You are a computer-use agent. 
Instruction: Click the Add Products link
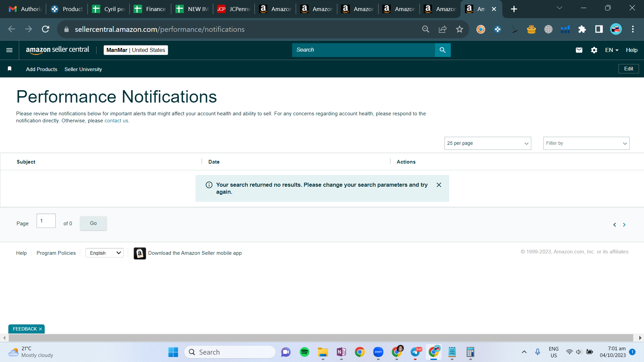point(42,69)
